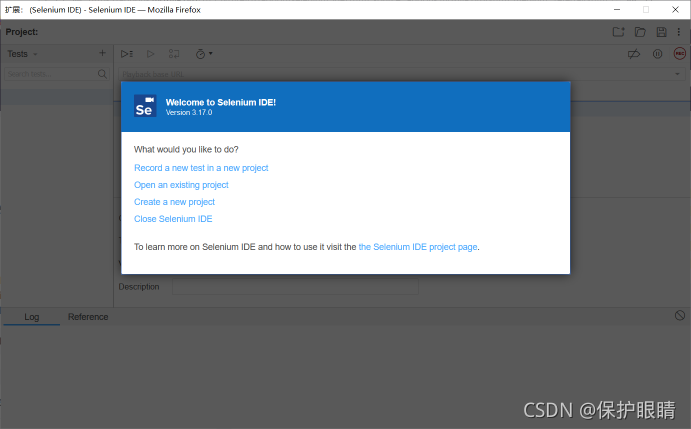Image resolution: width=691 pixels, height=429 pixels.
Task: Toggle pause on exceptions icon
Action: 658,54
